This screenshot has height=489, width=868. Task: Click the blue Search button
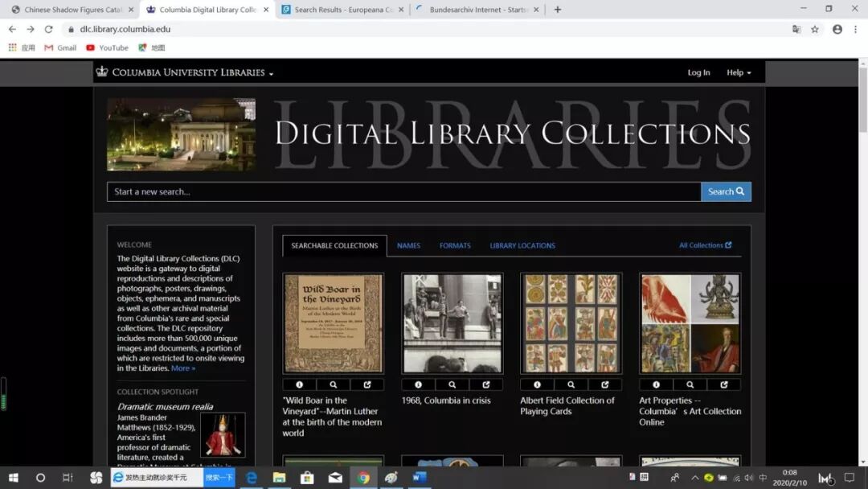click(727, 191)
